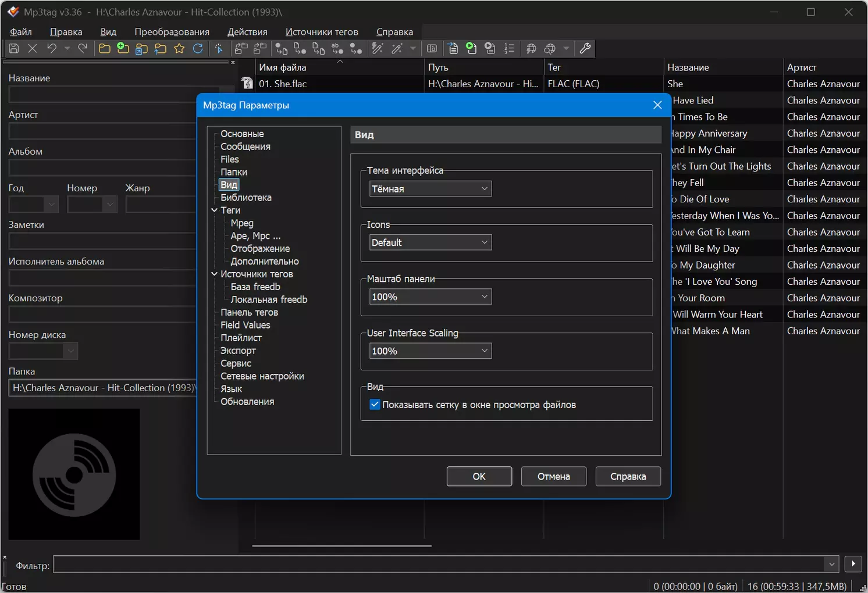Collapse the Источники тегов tree chevron
This screenshot has width=868, height=593.
click(x=214, y=274)
